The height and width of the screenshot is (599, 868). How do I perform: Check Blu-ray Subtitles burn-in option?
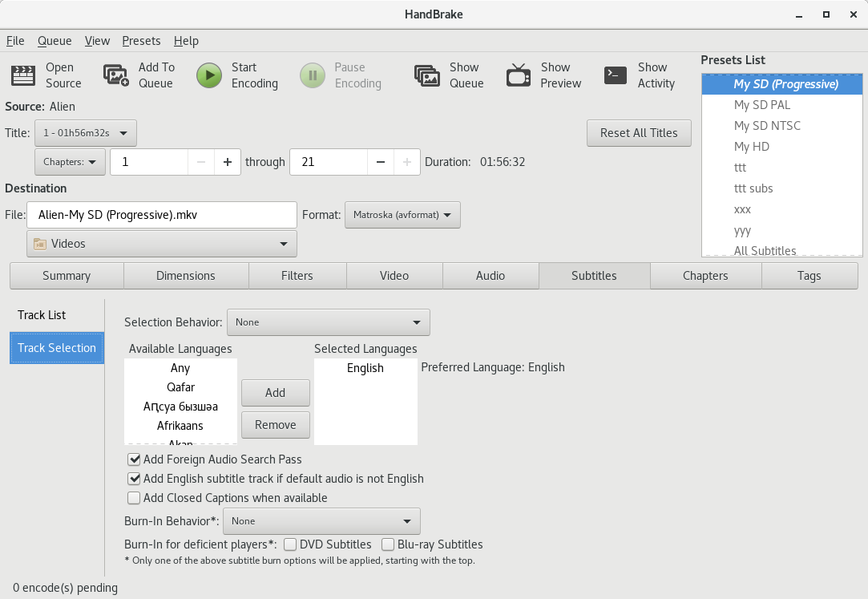tap(388, 544)
